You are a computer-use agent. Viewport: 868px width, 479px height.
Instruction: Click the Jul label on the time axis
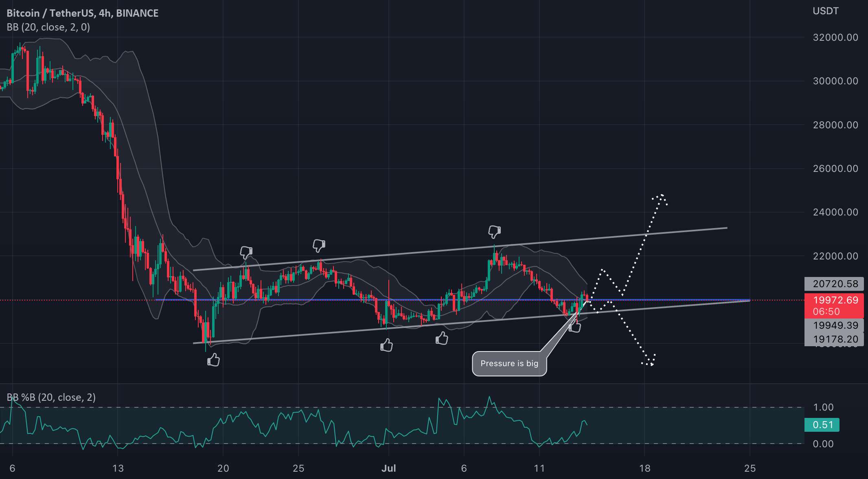[389, 468]
